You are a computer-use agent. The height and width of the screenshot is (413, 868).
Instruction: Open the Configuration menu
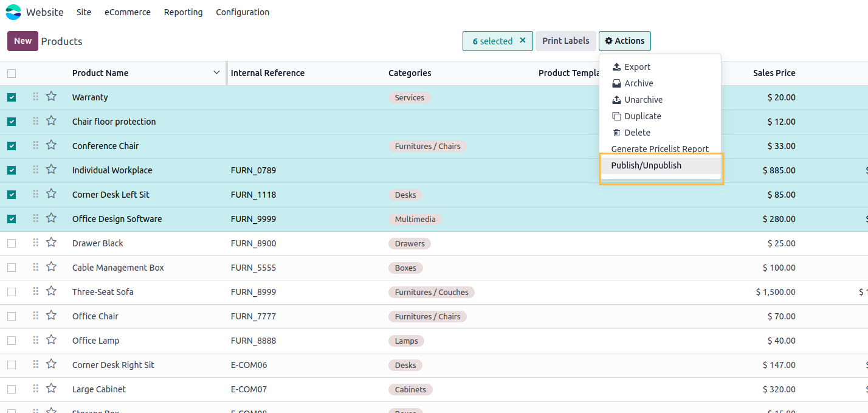(x=243, y=12)
